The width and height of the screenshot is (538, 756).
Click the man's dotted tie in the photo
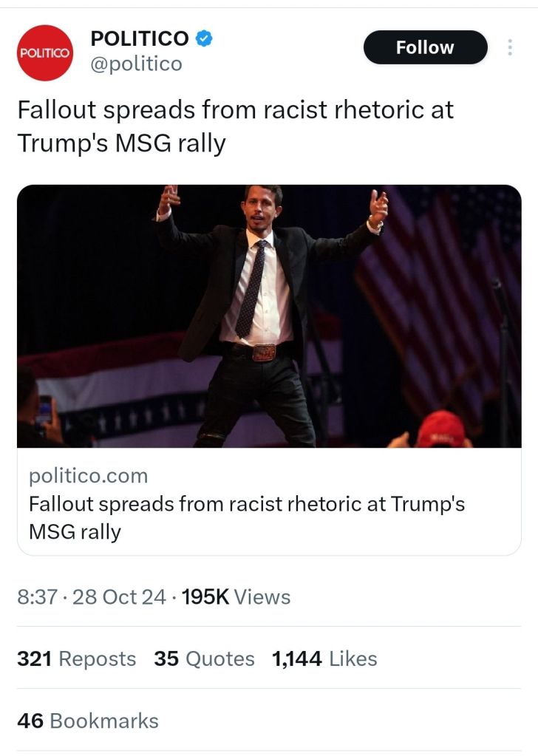(x=251, y=288)
